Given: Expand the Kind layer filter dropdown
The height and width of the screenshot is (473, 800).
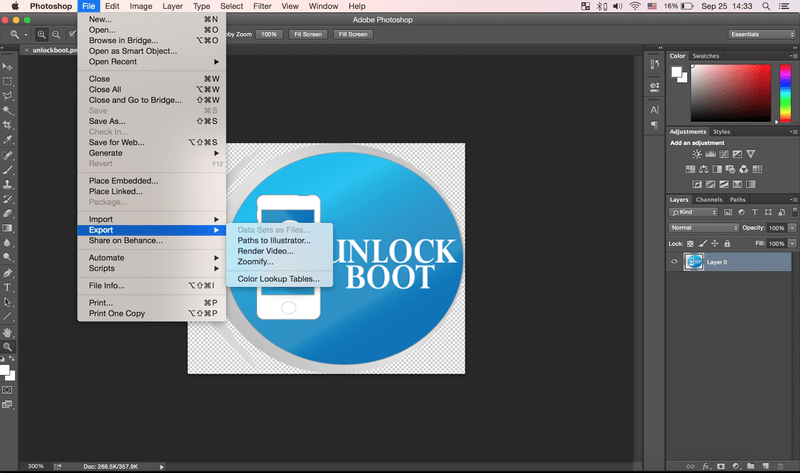Looking at the screenshot, I should pyautogui.click(x=695, y=212).
